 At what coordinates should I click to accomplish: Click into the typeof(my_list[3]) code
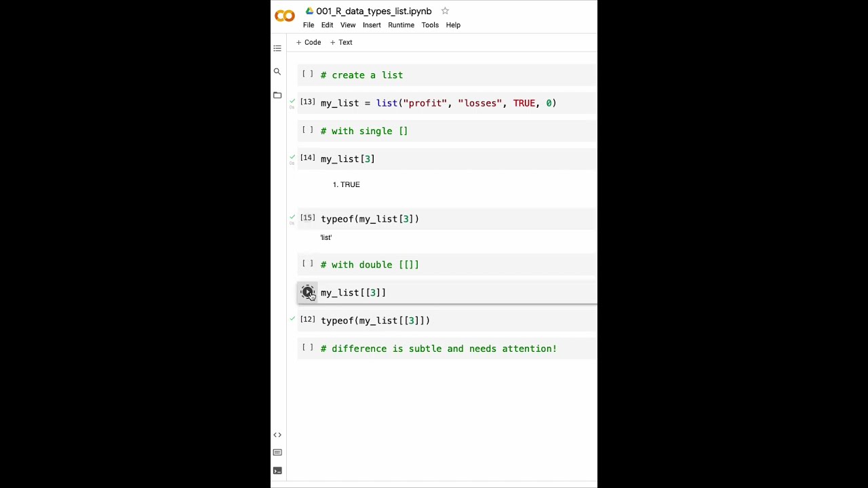[x=370, y=219]
